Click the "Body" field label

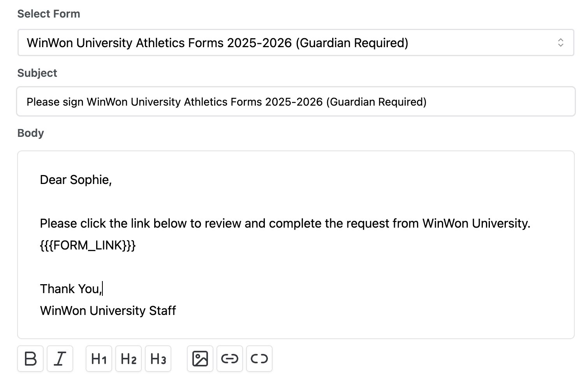tap(30, 133)
